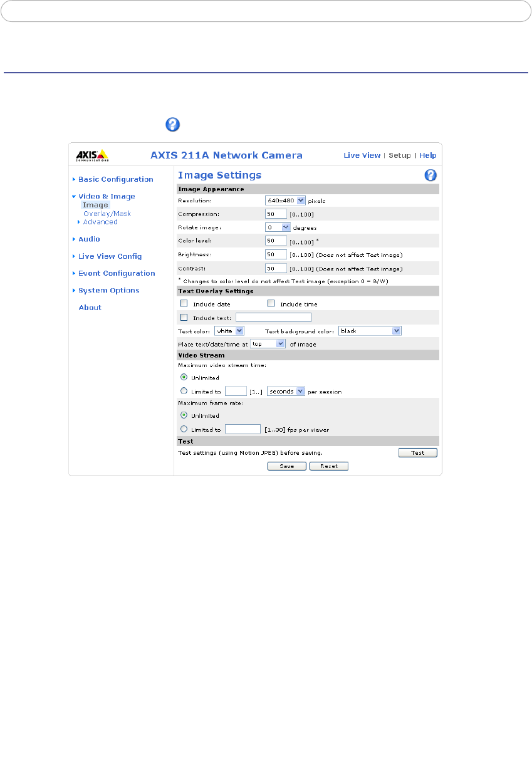Viewport: 532px width, 765px height.
Task: Open the Help link in header
Action: point(428,155)
